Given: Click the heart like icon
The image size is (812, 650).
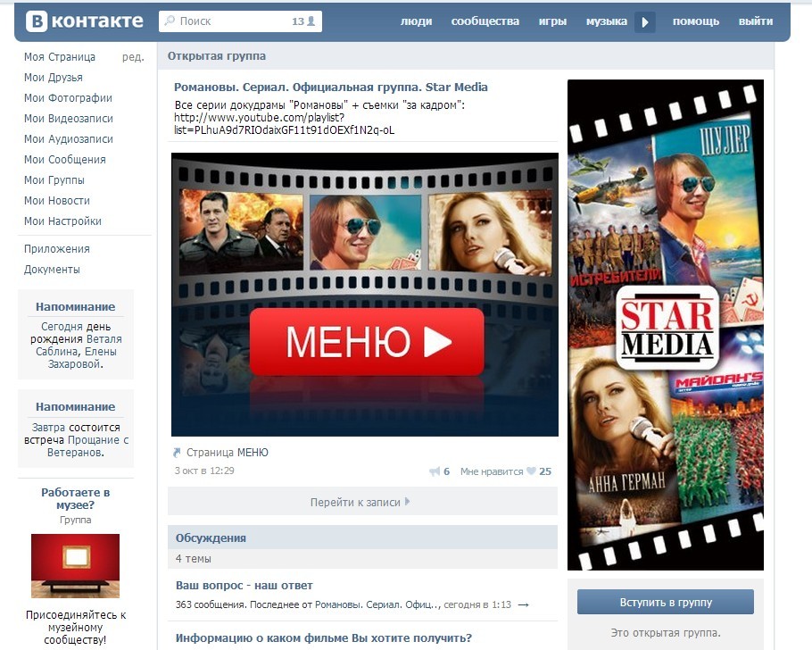Looking at the screenshot, I should click(531, 471).
